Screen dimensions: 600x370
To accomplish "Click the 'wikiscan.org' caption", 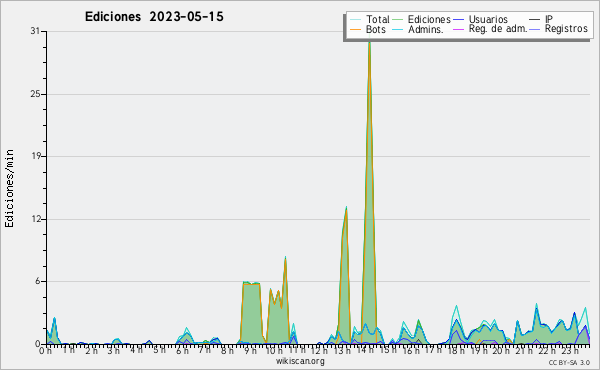I will pyautogui.click(x=300, y=361).
